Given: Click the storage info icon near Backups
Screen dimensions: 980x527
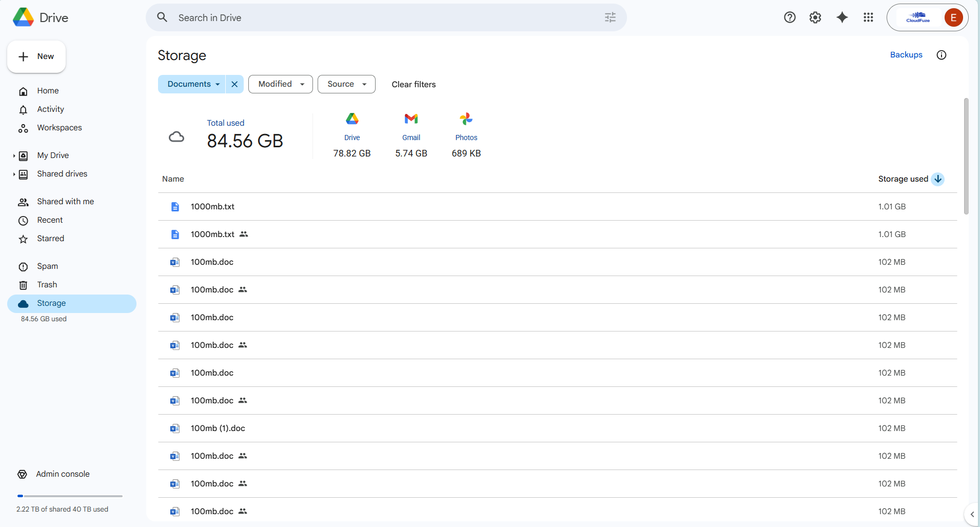Looking at the screenshot, I should 941,55.
